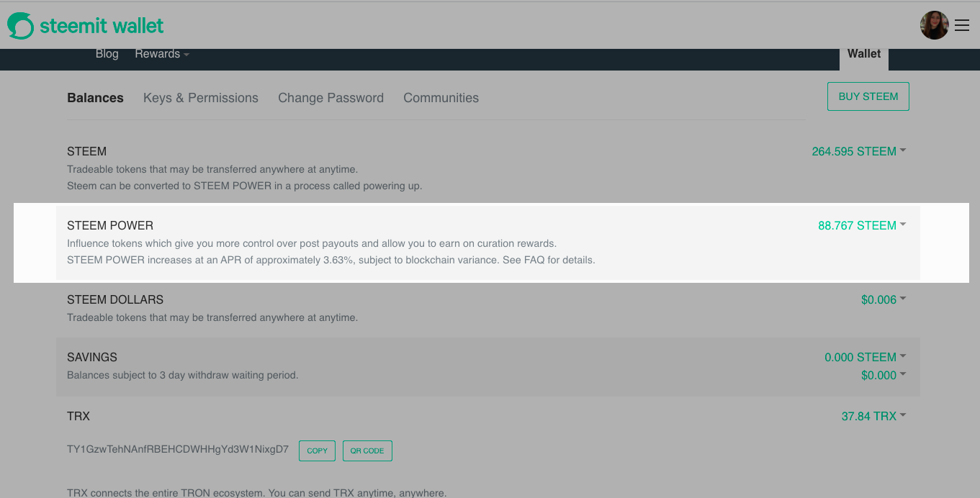Expand the 264.595 STEEM balance dropdown
This screenshot has width=980, height=498.
coord(858,151)
